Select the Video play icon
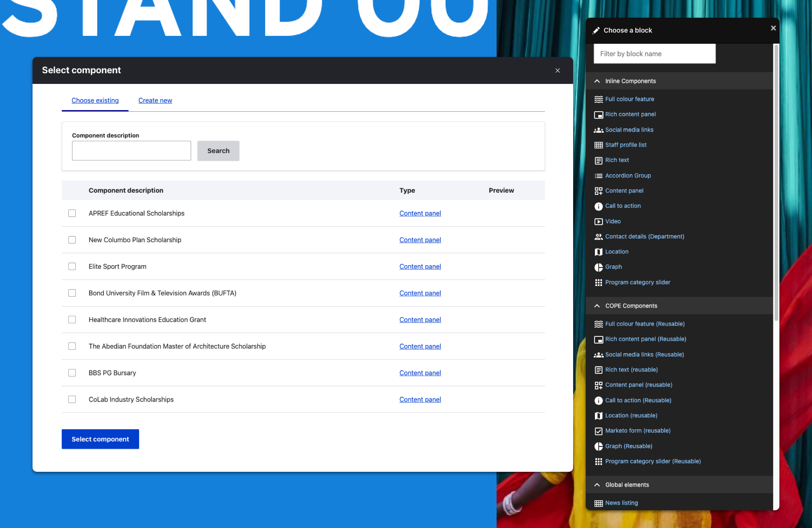 coord(598,221)
